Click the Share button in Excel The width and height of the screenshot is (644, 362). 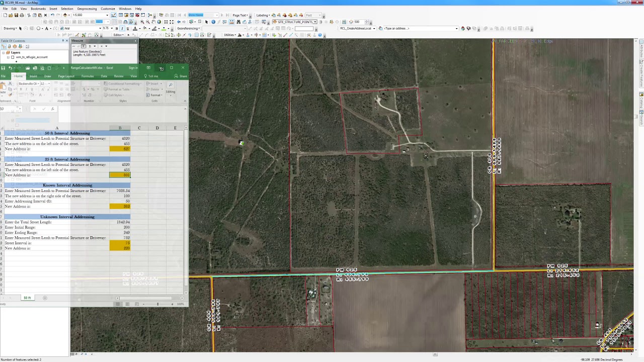[181, 76]
